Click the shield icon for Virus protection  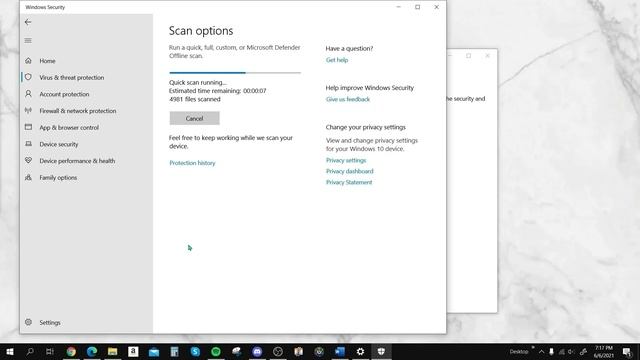coord(28,77)
